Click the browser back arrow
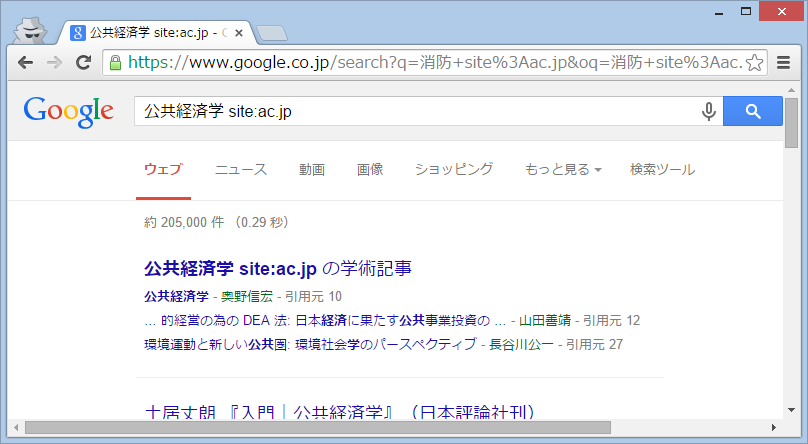Image resolution: width=808 pixels, height=444 pixels. 25,63
